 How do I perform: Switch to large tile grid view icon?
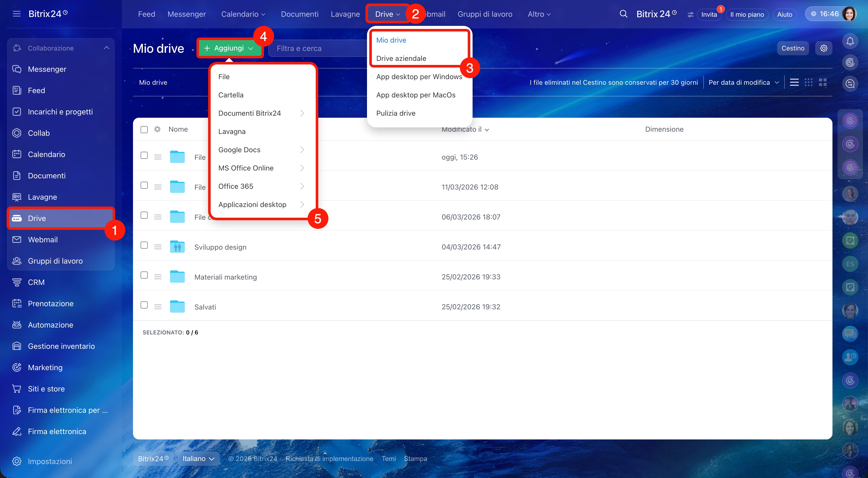[823, 82]
